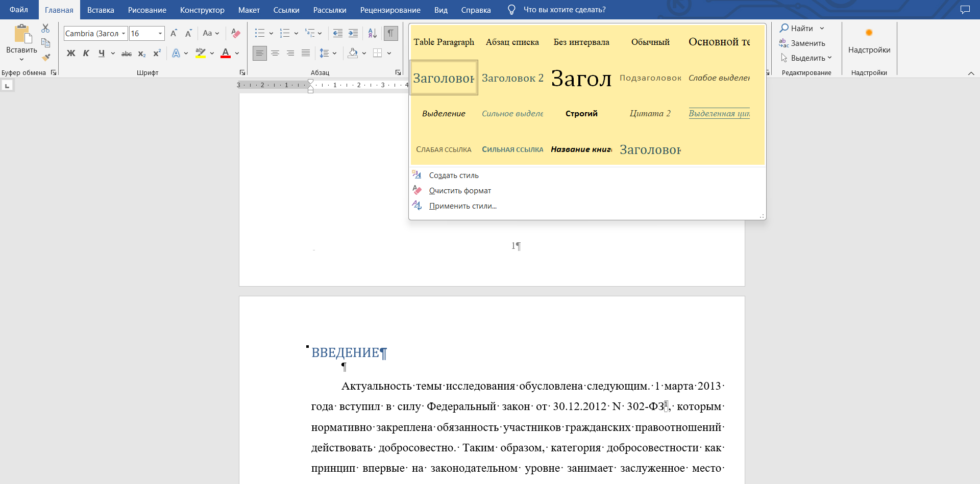Viewport: 980px width, 484px height.
Task: Toggle italic (К) formatting
Action: (x=86, y=54)
